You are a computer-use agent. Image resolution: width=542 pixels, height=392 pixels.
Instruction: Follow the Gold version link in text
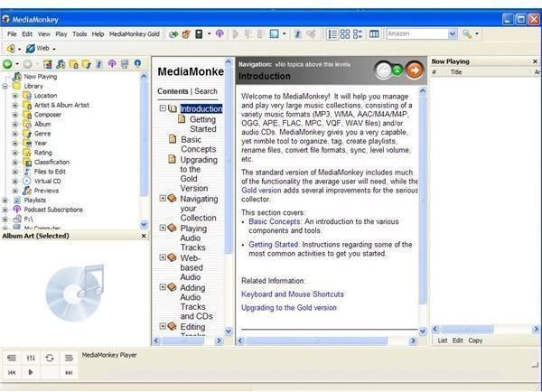(261, 191)
